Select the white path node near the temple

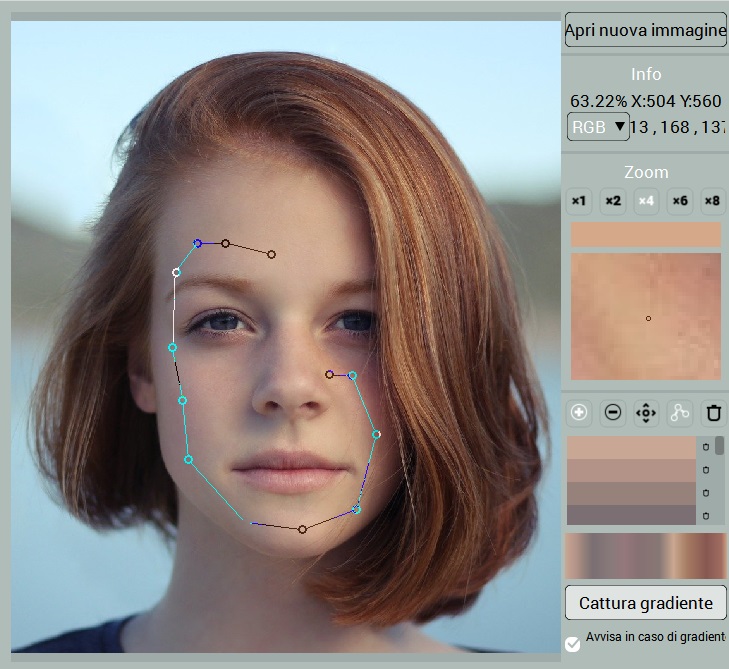tap(176, 272)
